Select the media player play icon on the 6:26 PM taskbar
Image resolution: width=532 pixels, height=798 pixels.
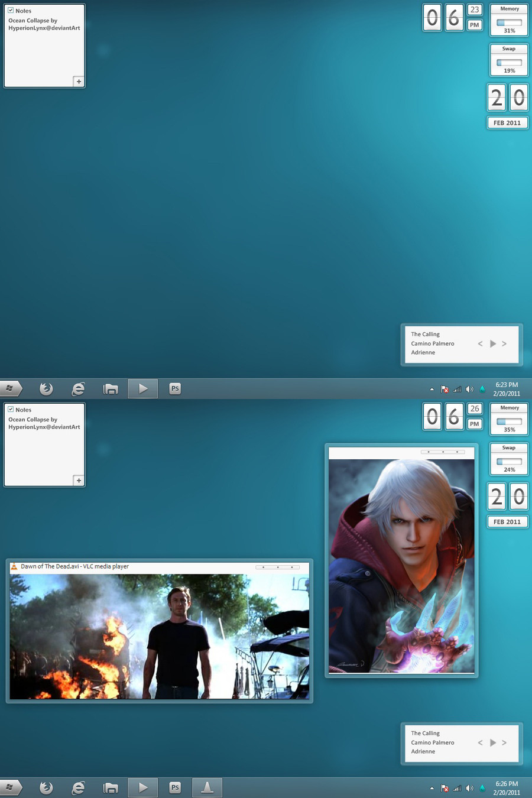pos(142,787)
